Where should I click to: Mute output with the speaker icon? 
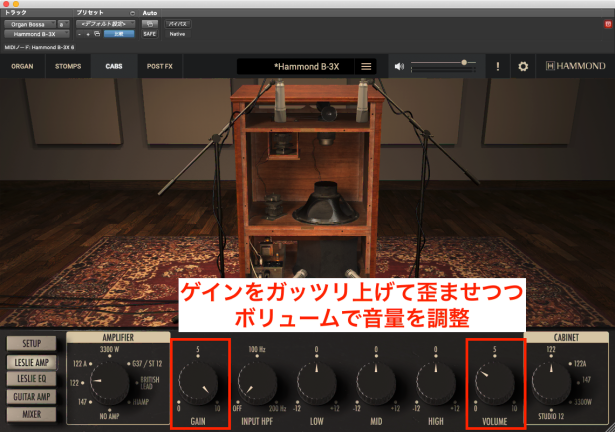400,67
